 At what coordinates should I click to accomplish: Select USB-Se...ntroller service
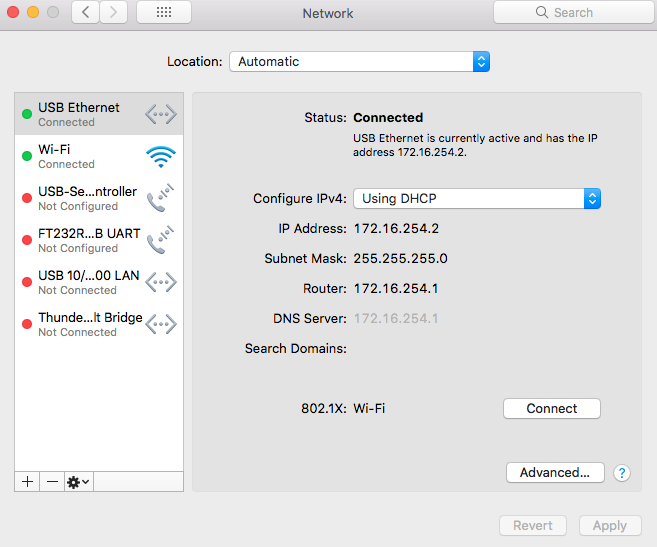click(x=99, y=198)
